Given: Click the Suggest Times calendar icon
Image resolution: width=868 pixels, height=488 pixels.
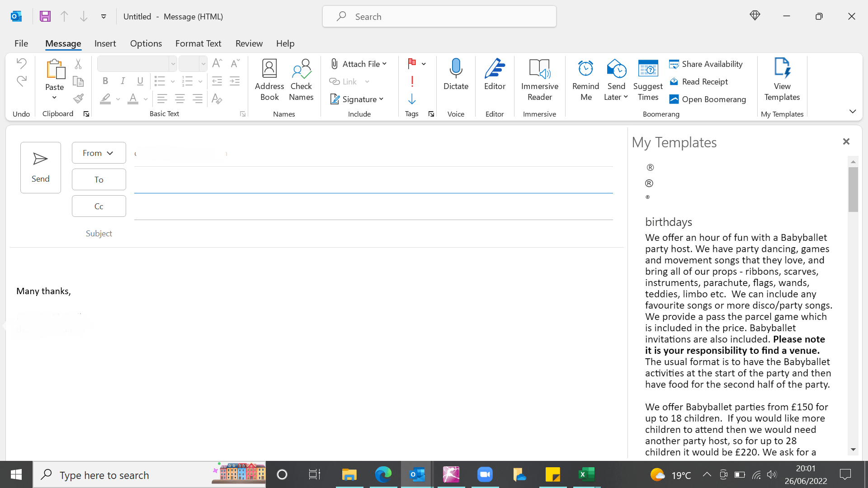Looking at the screenshot, I should (647, 69).
